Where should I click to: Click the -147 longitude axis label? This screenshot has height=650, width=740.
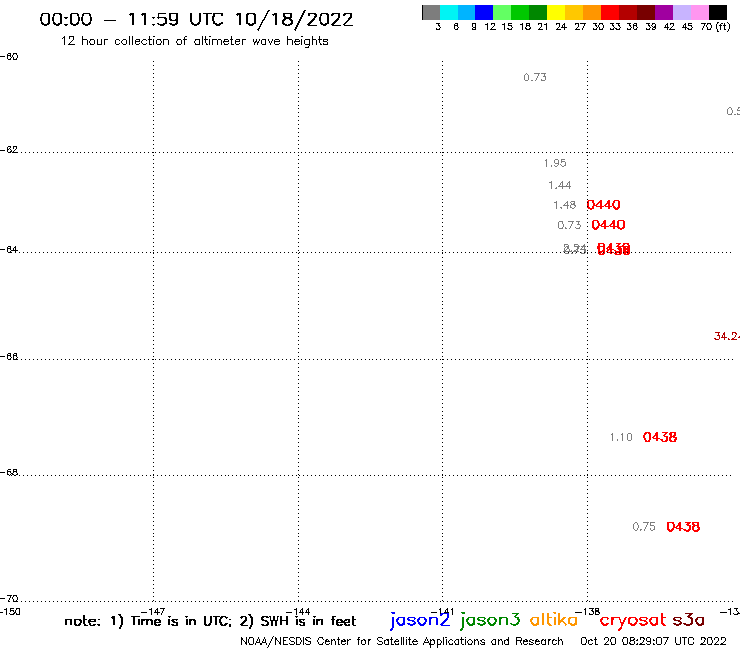click(x=153, y=612)
